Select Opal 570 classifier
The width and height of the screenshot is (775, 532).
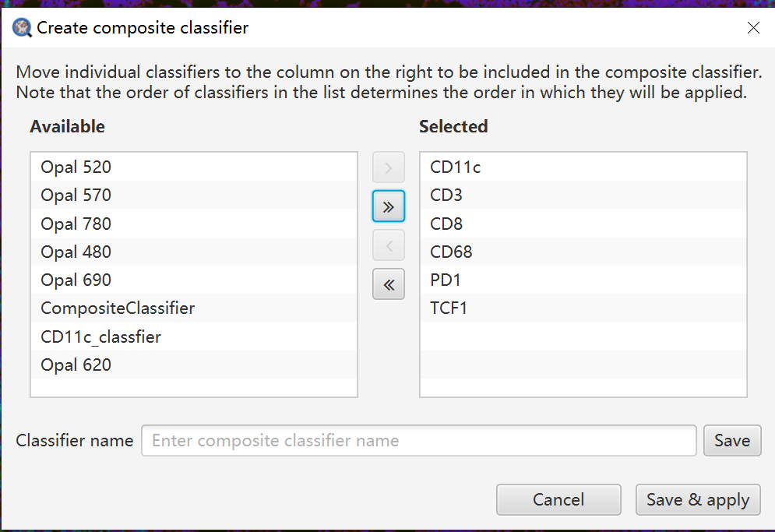coord(76,196)
